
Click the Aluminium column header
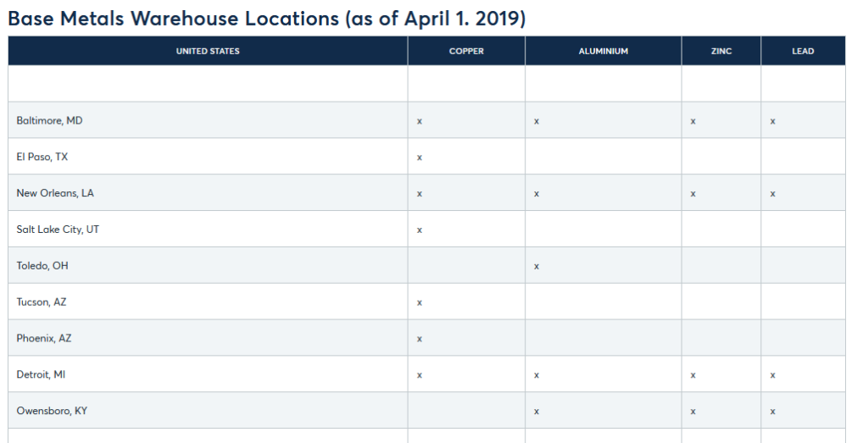pyautogui.click(x=603, y=51)
